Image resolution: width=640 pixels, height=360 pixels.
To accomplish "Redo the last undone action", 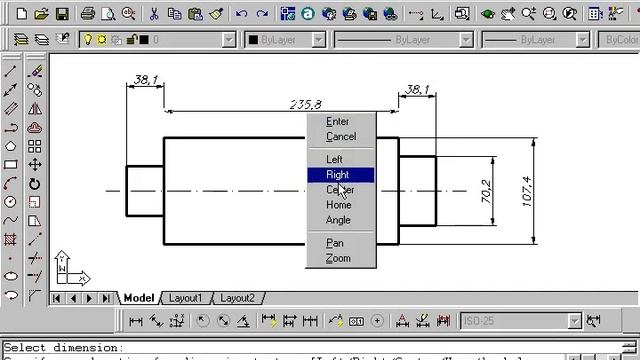I will pos(262,14).
